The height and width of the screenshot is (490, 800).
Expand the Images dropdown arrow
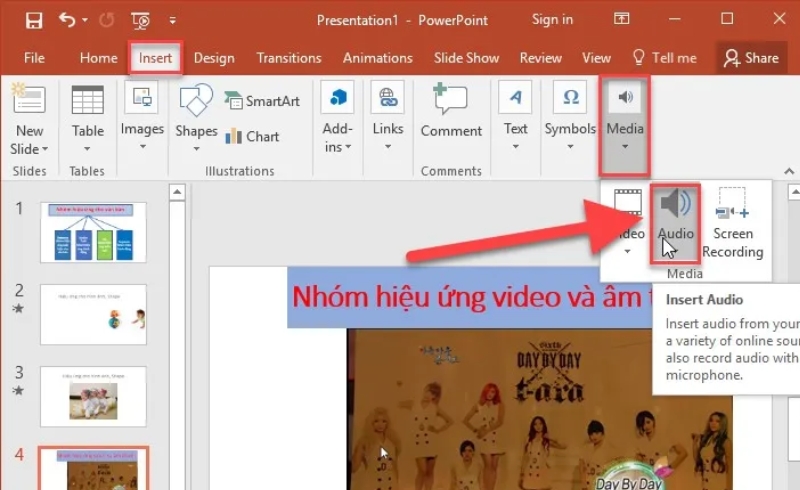(x=142, y=146)
